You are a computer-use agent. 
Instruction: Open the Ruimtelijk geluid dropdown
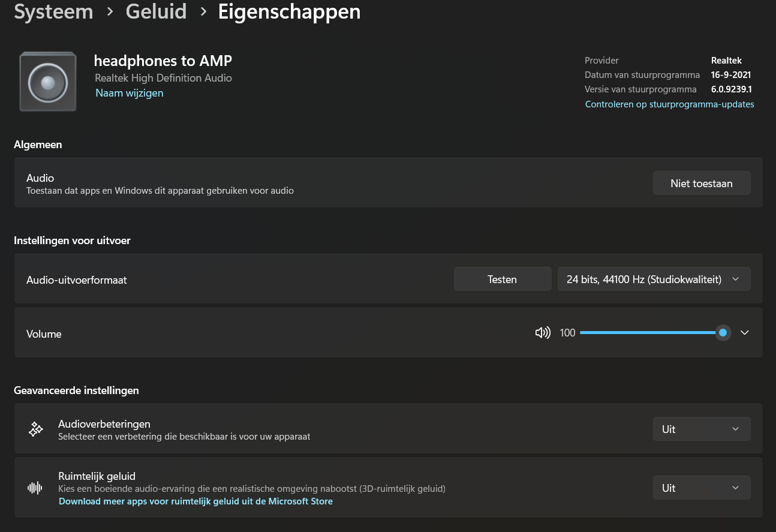point(701,488)
